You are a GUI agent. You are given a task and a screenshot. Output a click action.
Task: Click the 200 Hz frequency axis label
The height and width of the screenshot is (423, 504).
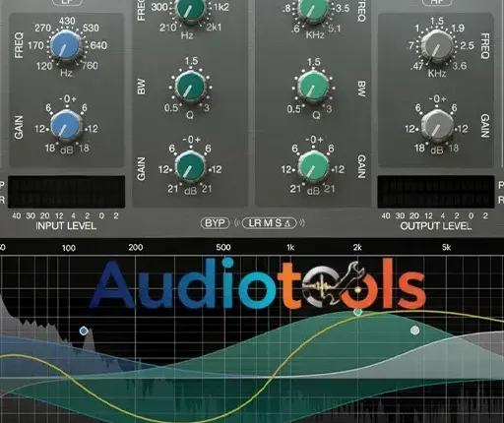(x=136, y=247)
